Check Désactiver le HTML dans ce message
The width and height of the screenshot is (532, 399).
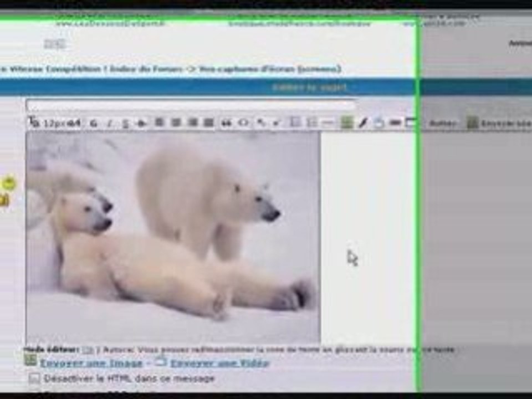pos(34,378)
